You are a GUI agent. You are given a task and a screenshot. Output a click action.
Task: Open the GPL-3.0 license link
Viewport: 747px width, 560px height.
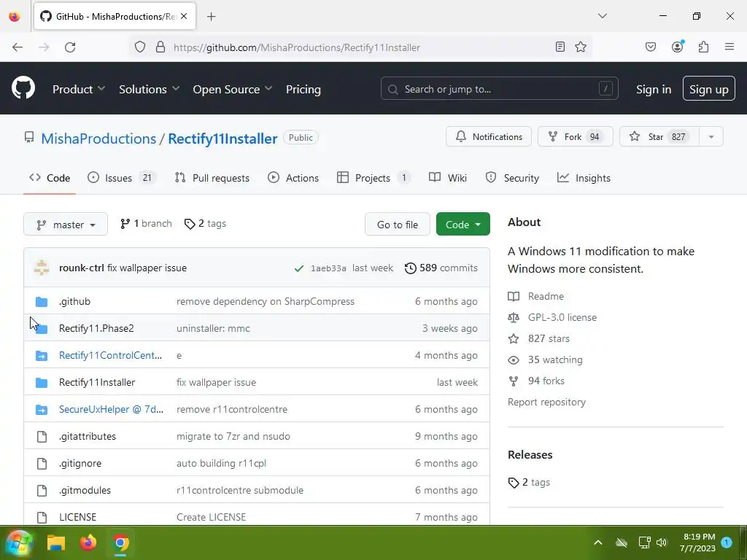(x=553, y=318)
